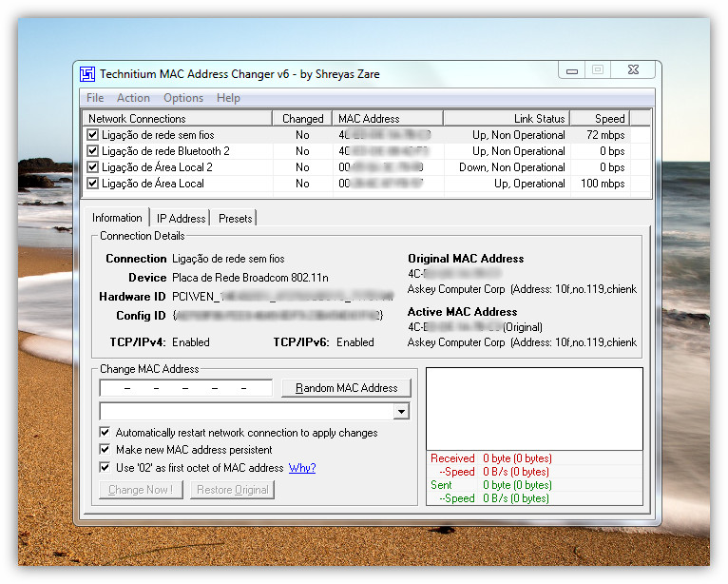Image resolution: width=728 pixels, height=584 pixels.
Task: Open the Options menu
Action: 183,98
